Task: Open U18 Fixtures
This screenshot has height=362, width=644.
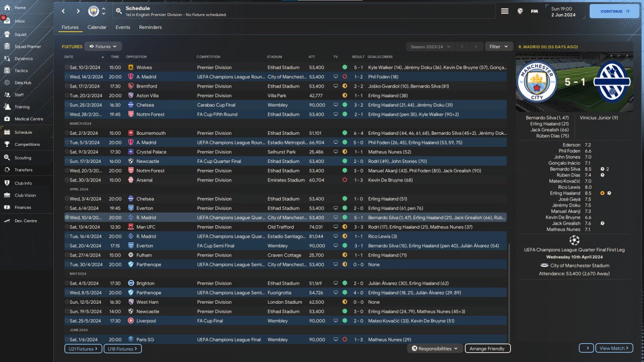Action: point(122,348)
